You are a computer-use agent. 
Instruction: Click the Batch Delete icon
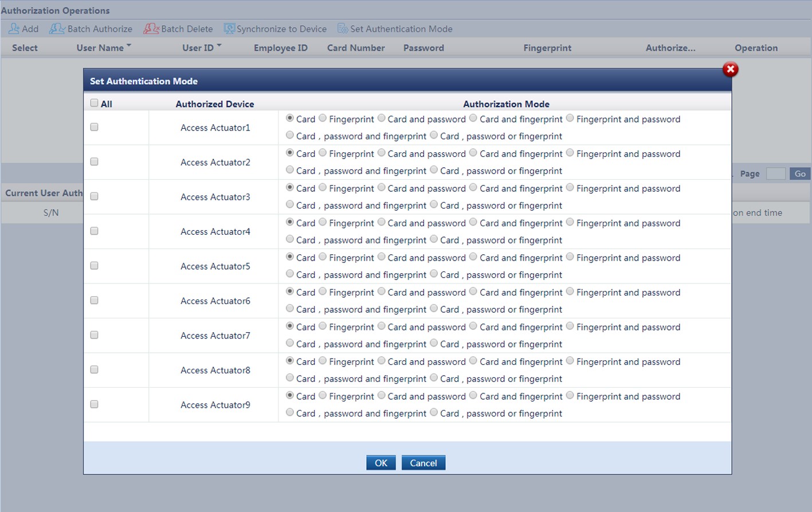pos(151,29)
